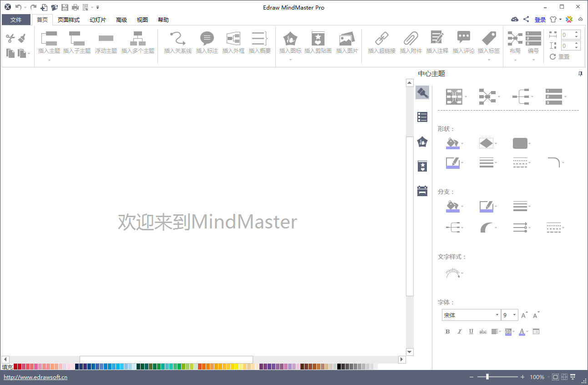Click the Numbering (编号) ribbon icon
Viewport: 588px width, 385px height.
tap(533, 39)
